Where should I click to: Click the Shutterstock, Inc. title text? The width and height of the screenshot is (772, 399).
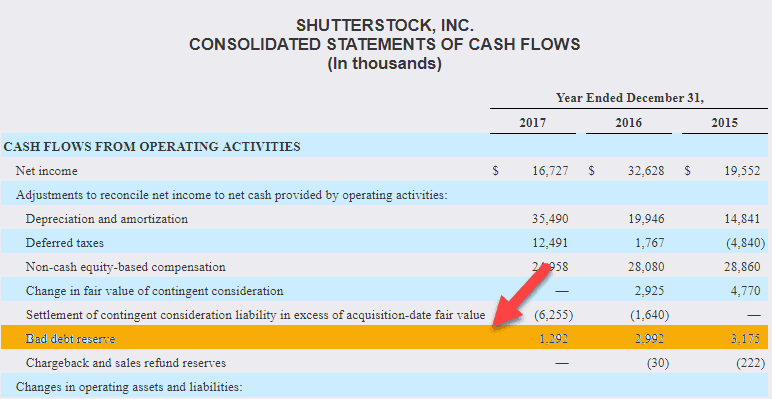click(385, 25)
